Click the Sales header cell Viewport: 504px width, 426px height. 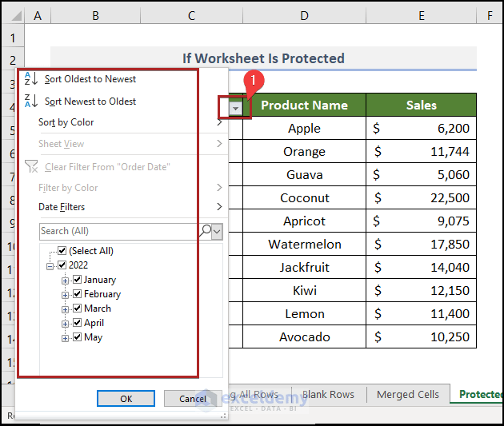(421, 105)
